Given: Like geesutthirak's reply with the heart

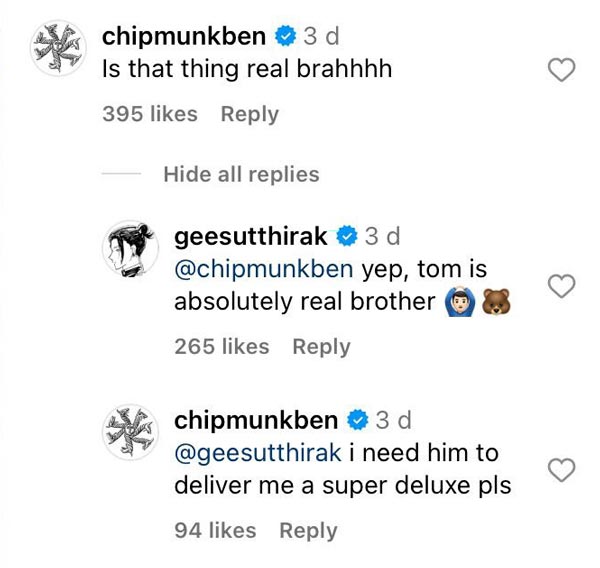Looking at the screenshot, I should 563,287.
